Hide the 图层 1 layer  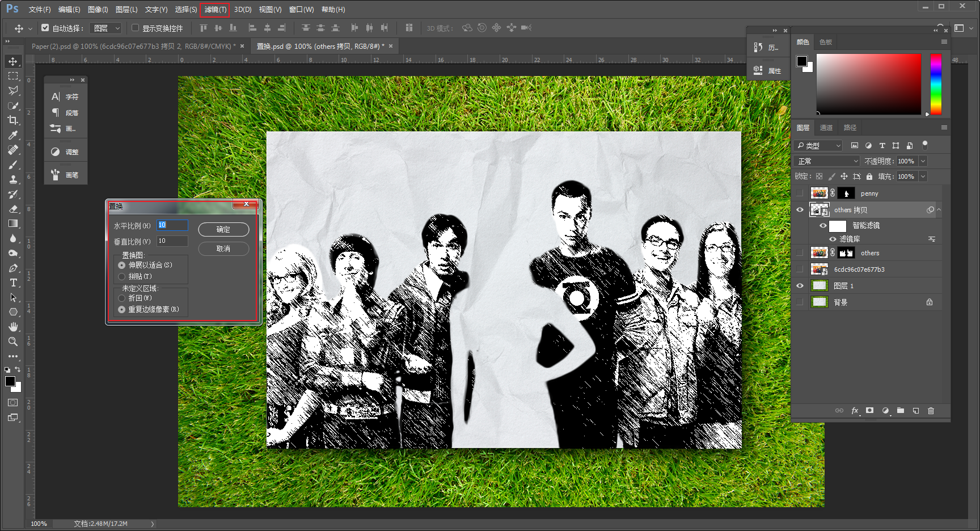click(800, 286)
